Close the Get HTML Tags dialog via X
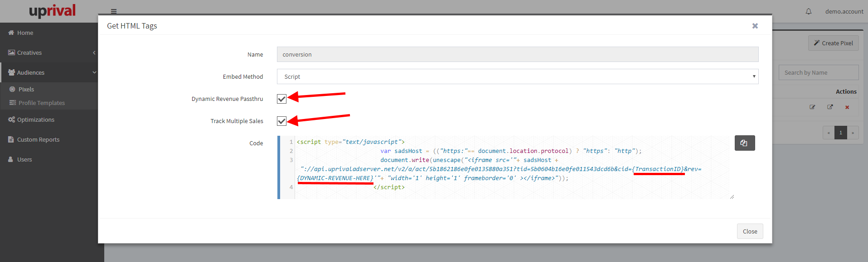This screenshot has height=262, width=868. 755,26
